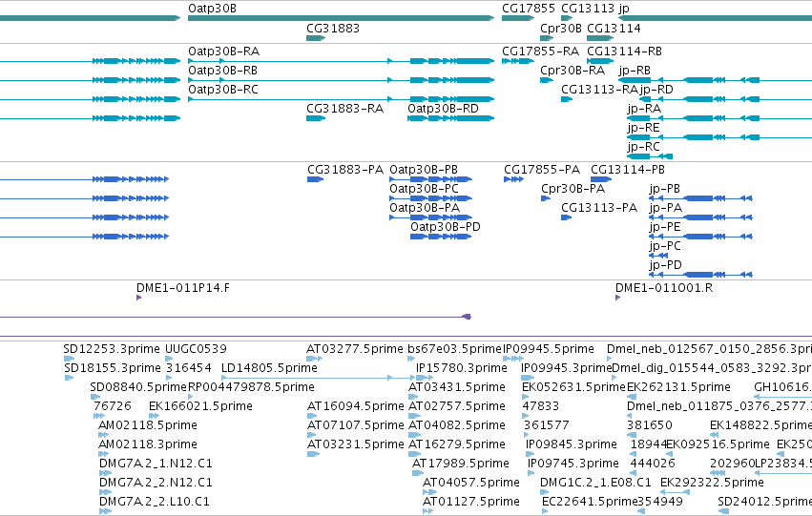Click the CG31883 gene feature
812x516 pixels.
316,38
